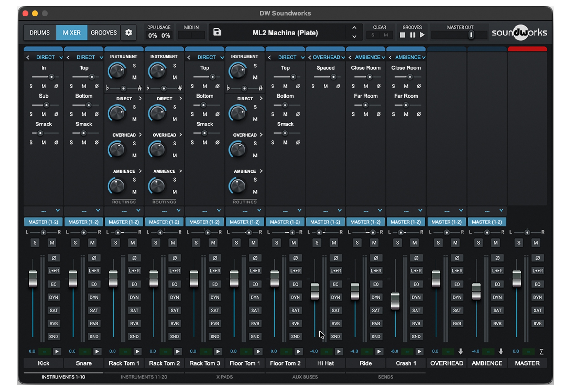
Task: Pause the groove playback
Action: tap(412, 35)
